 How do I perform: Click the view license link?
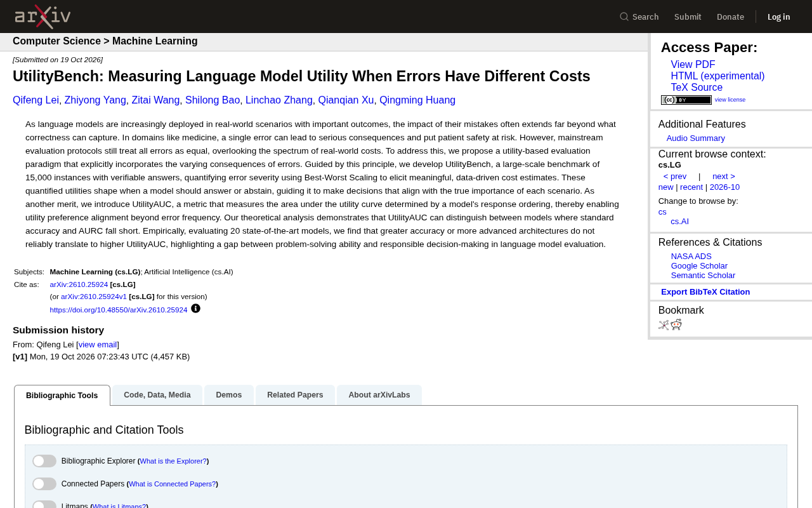click(730, 100)
